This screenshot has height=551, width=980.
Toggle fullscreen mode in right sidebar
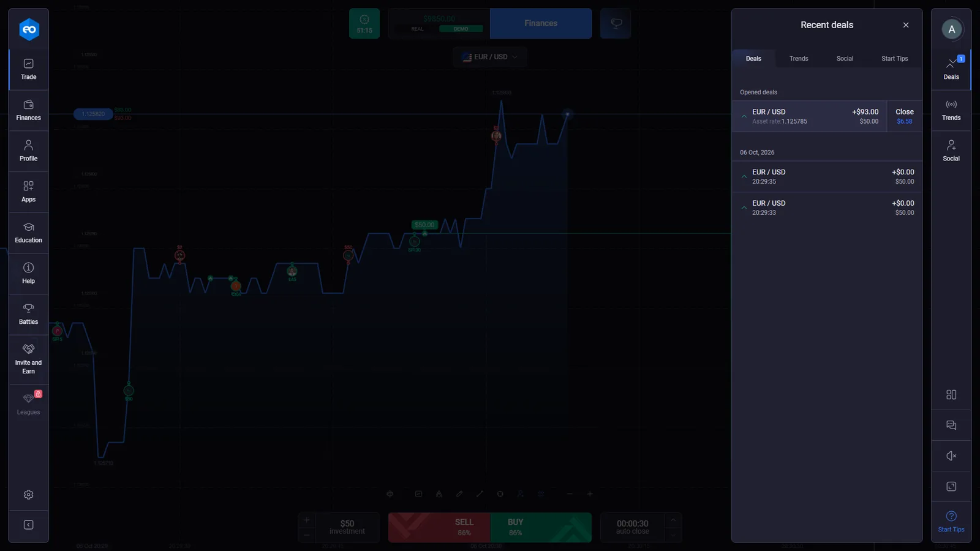tap(951, 487)
